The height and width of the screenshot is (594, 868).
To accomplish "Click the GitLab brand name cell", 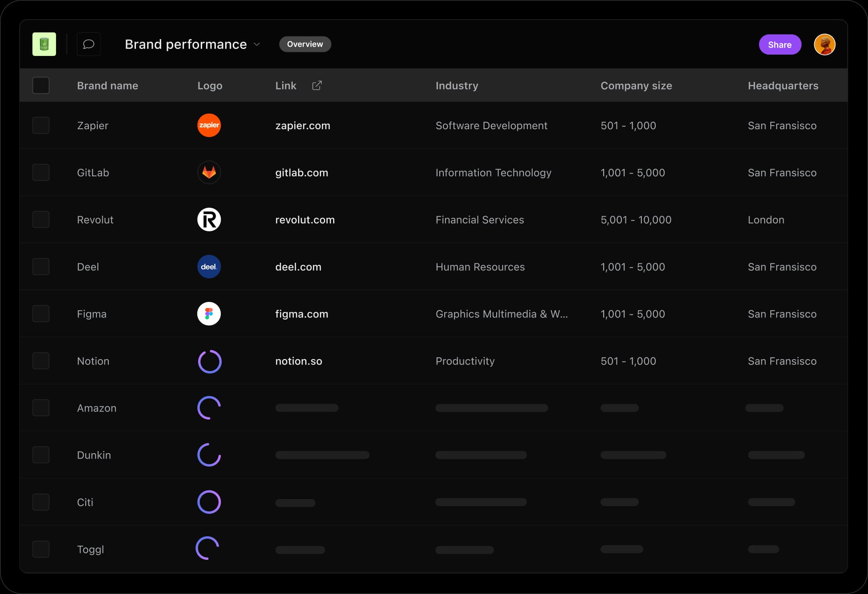I will click(93, 173).
